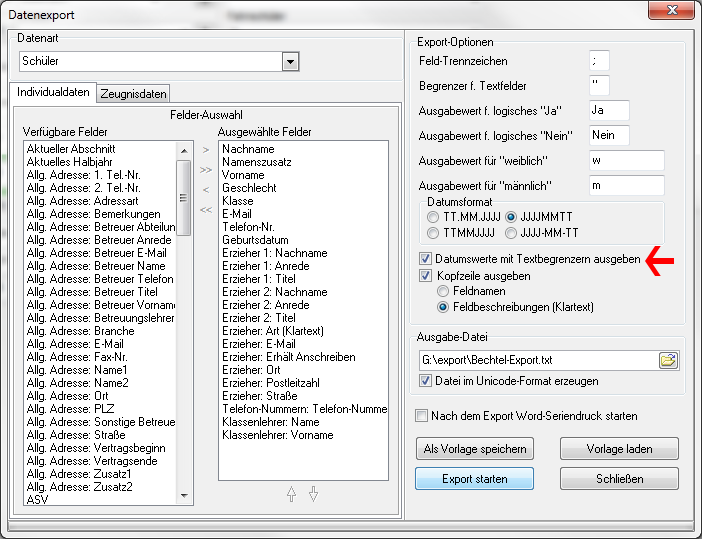Move selected field up with up arrow
Screen dimensions: 702x539
pyautogui.click(x=291, y=493)
